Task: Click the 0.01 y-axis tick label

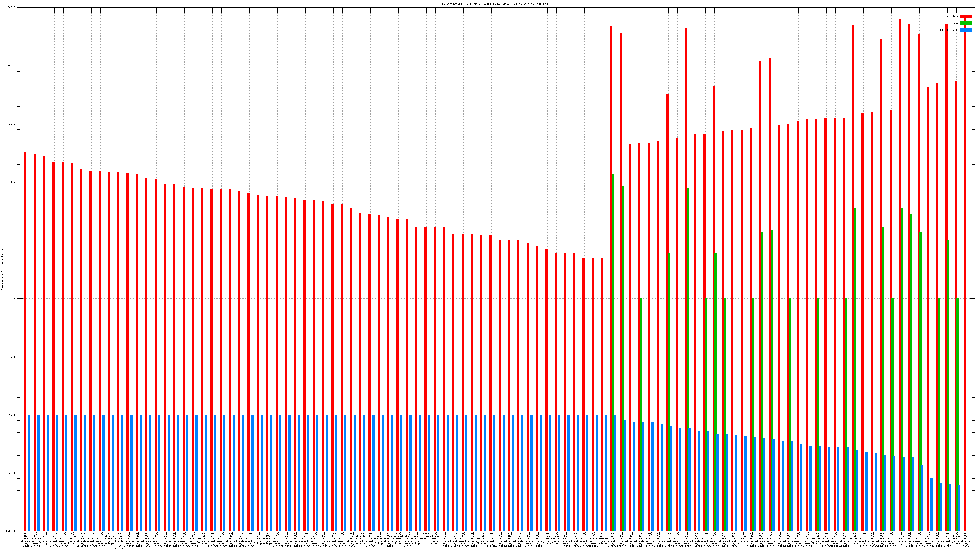Action: click(x=13, y=415)
